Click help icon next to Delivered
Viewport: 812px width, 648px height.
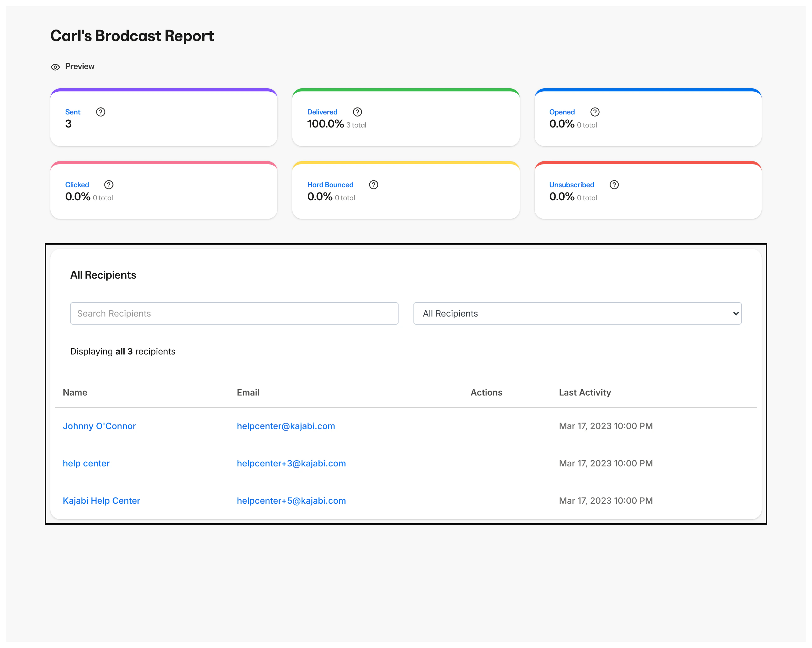pos(357,112)
